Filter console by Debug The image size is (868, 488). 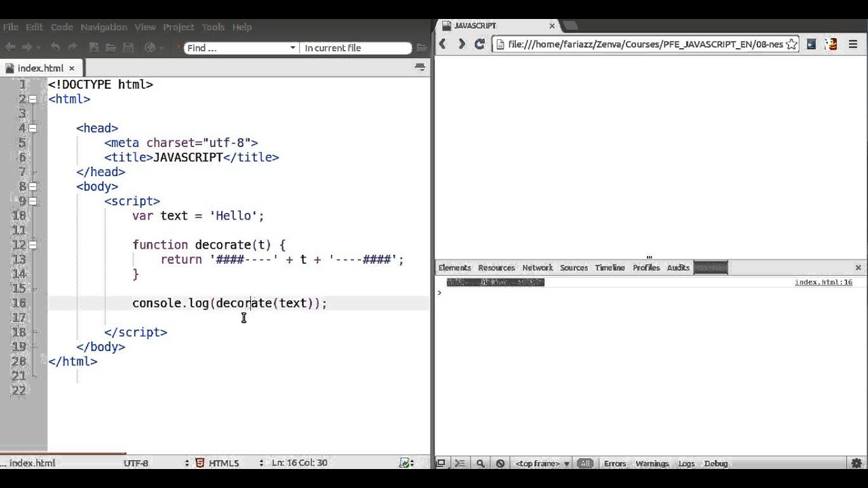[x=716, y=464]
